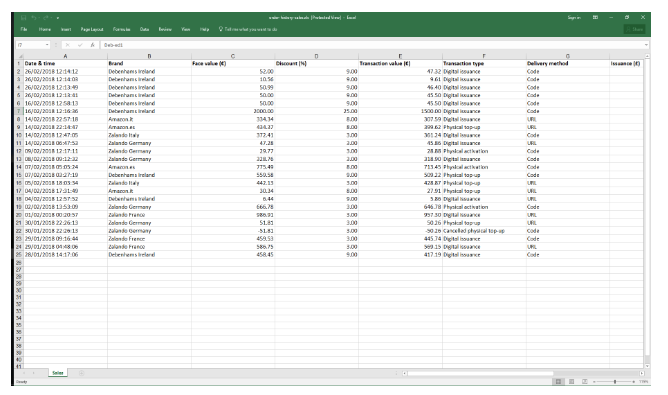668x395 pixels.
Task: Open the File menu
Action: point(24,29)
